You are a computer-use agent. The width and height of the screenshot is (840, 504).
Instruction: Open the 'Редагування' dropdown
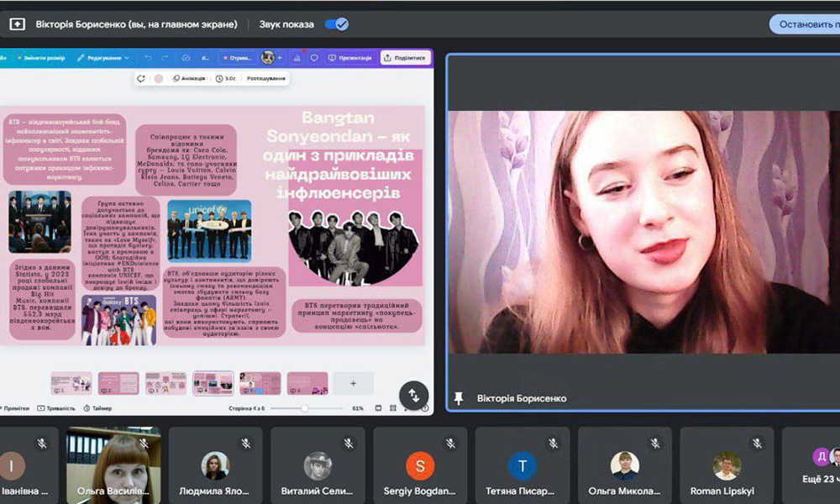[x=103, y=58]
